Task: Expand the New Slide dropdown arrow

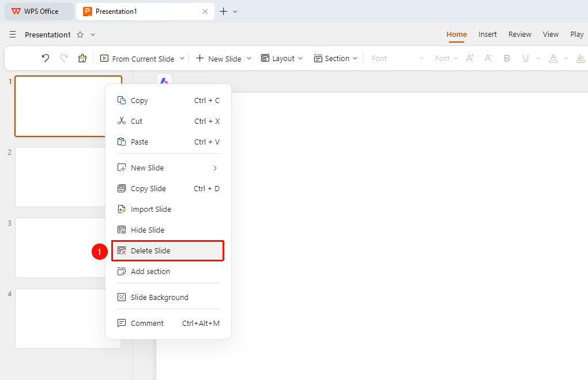Action: tap(249, 58)
